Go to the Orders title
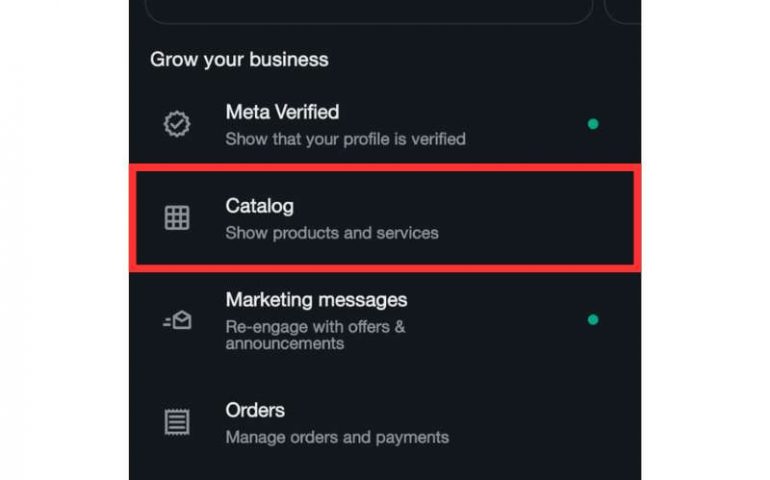 (255, 410)
